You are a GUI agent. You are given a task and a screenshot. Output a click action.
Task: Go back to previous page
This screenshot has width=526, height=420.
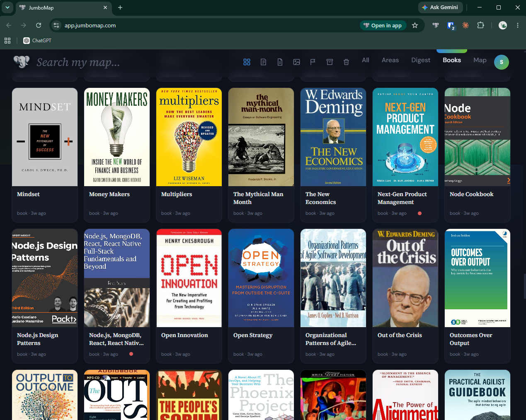coord(9,25)
